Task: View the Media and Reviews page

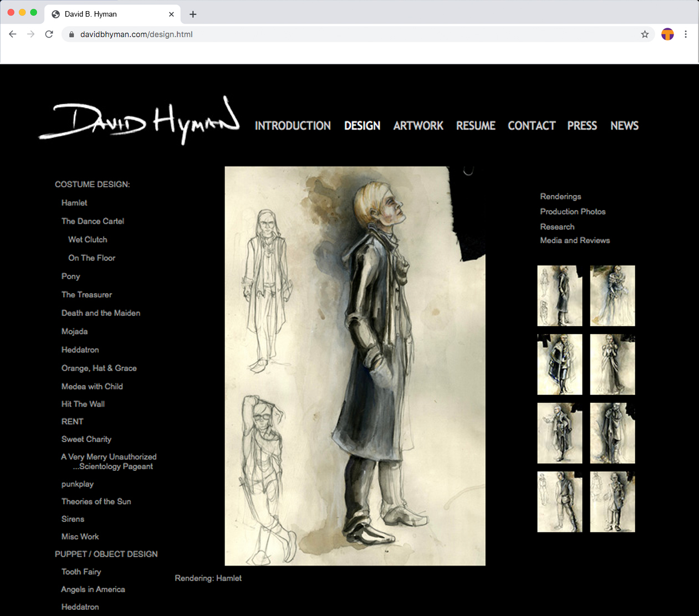Action: point(574,240)
